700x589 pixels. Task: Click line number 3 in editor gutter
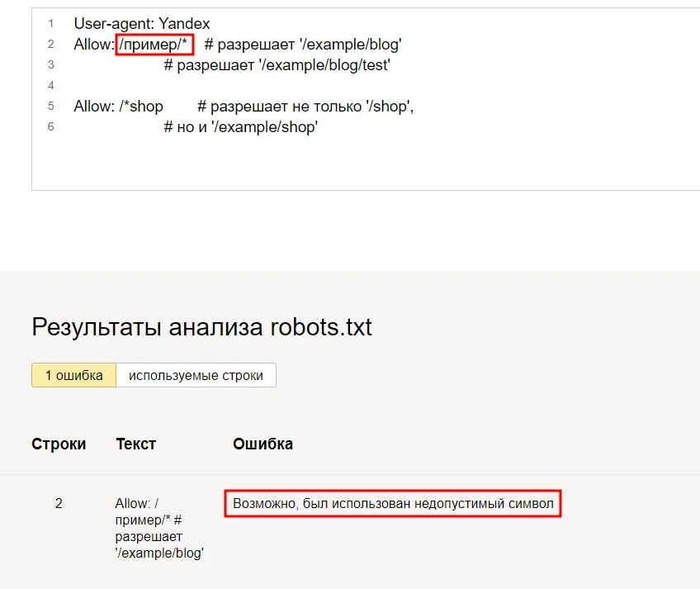click(x=51, y=65)
